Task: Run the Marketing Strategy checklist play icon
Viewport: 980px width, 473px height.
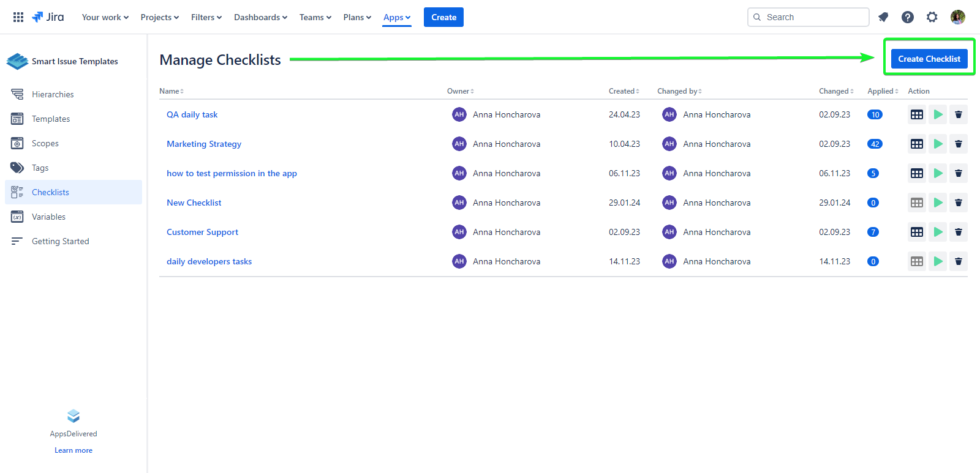Action: click(938, 144)
